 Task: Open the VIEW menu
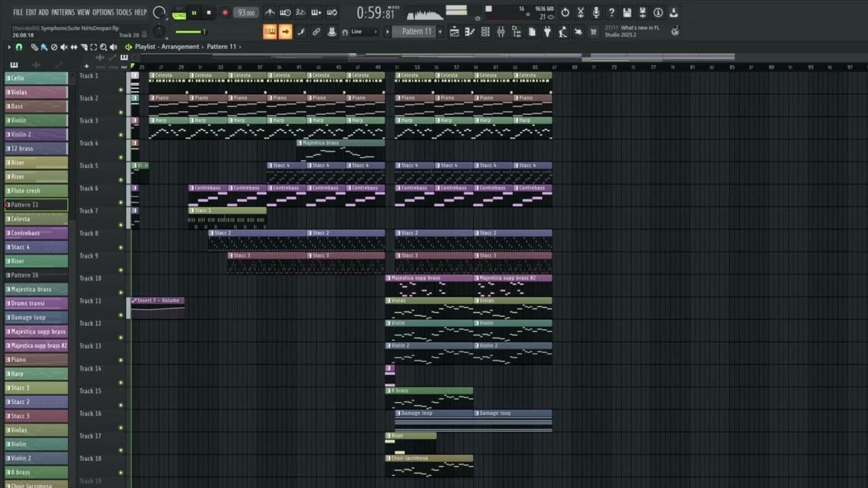point(83,12)
